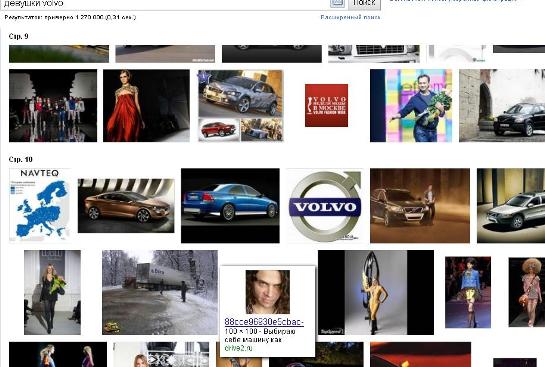Open the silver Volvo collage thumbnail
Viewport: 545px width, 367px height.
coord(241,106)
